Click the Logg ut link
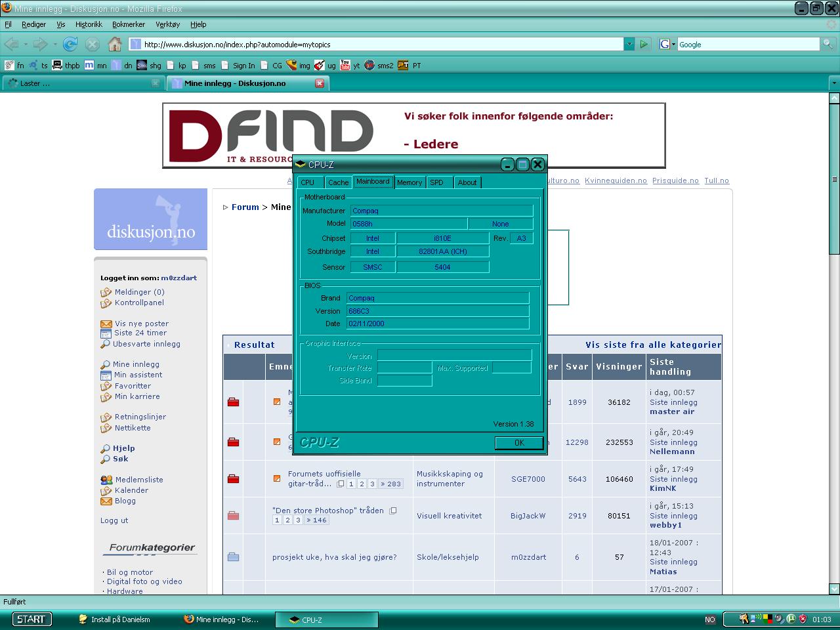This screenshot has height=630, width=840. 114,520
